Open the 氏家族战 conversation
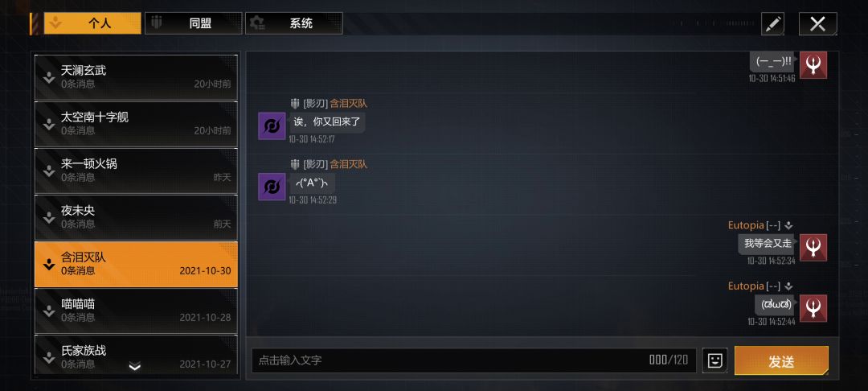This screenshot has height=391, width=868. (136, 355)
